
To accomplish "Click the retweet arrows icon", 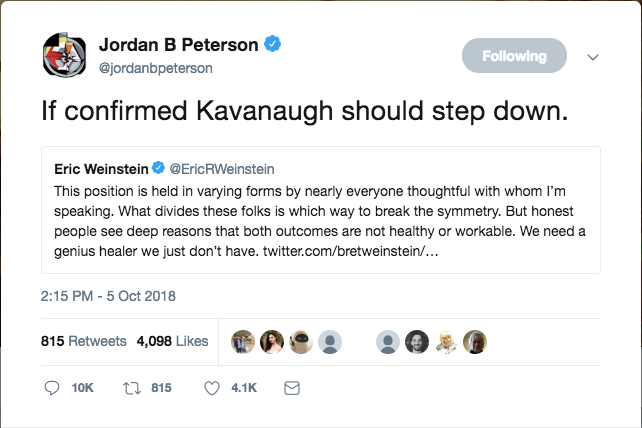I will pyautogui.click(x=130, y=388).
